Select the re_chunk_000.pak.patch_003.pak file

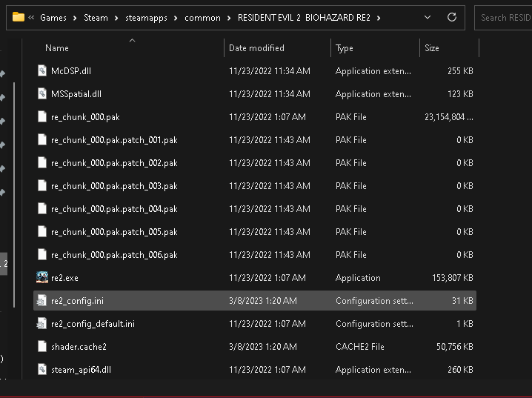click(114, 186)
